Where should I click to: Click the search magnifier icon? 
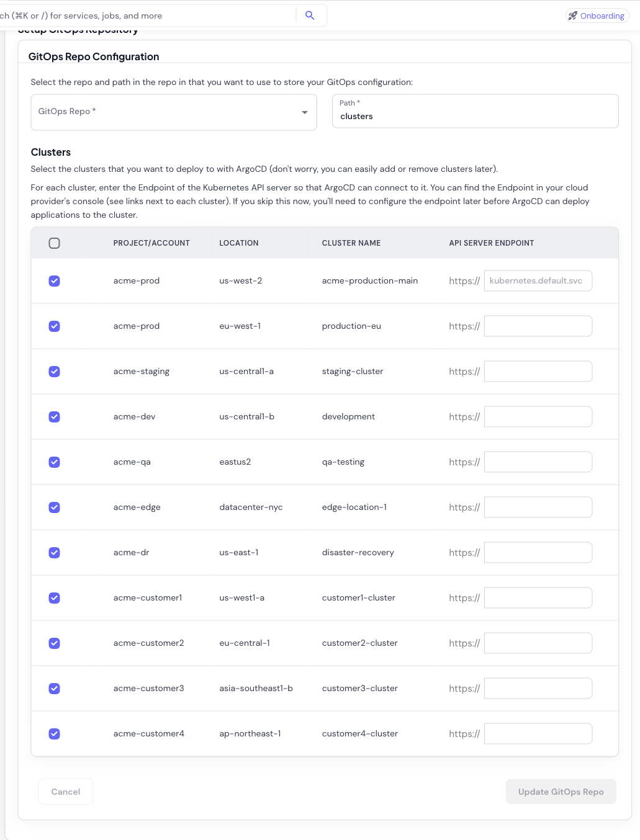[x=310, y=15]
